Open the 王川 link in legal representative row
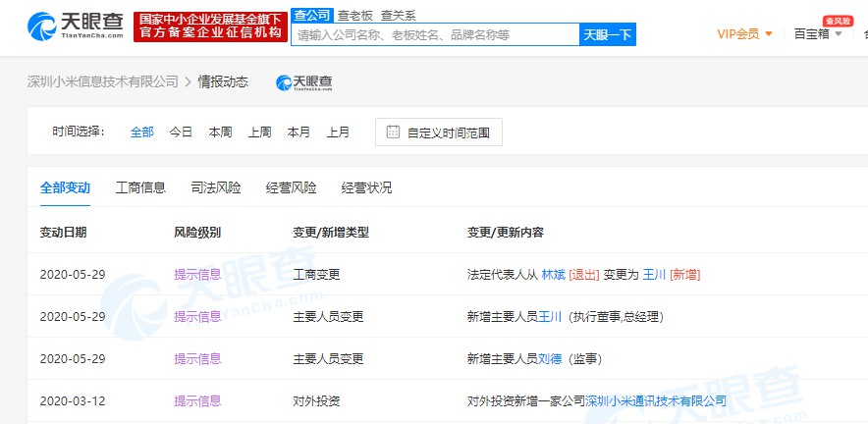Image resolution: width=868 pixels, height=424 pixels. tap(654, 275)
